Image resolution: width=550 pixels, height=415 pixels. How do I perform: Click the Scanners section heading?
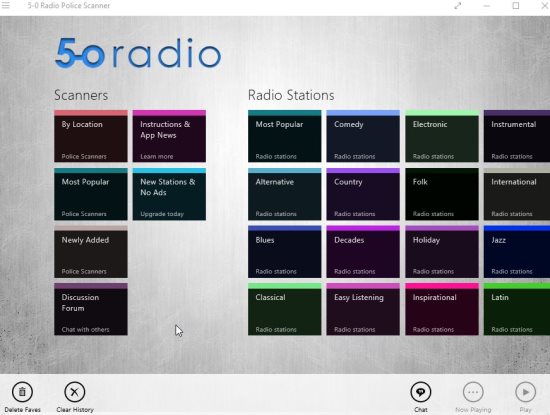point(81,95)
